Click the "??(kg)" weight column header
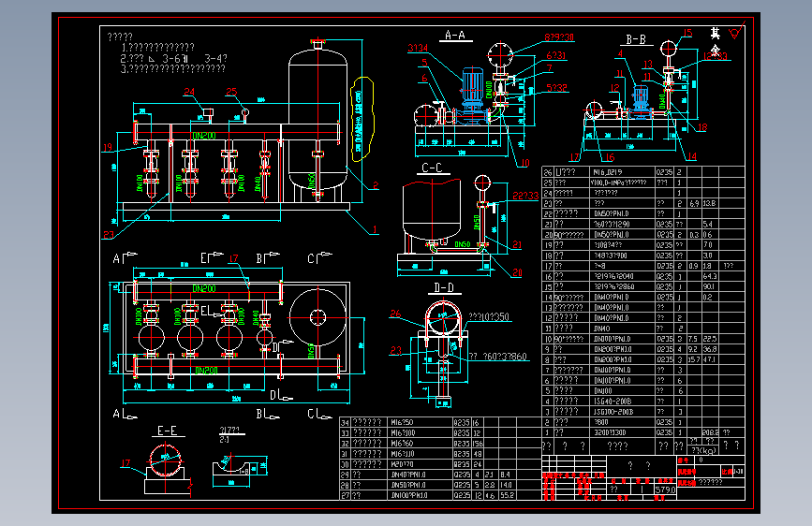The height and width of the screenshot is (526, 812). tap(703, 450)
